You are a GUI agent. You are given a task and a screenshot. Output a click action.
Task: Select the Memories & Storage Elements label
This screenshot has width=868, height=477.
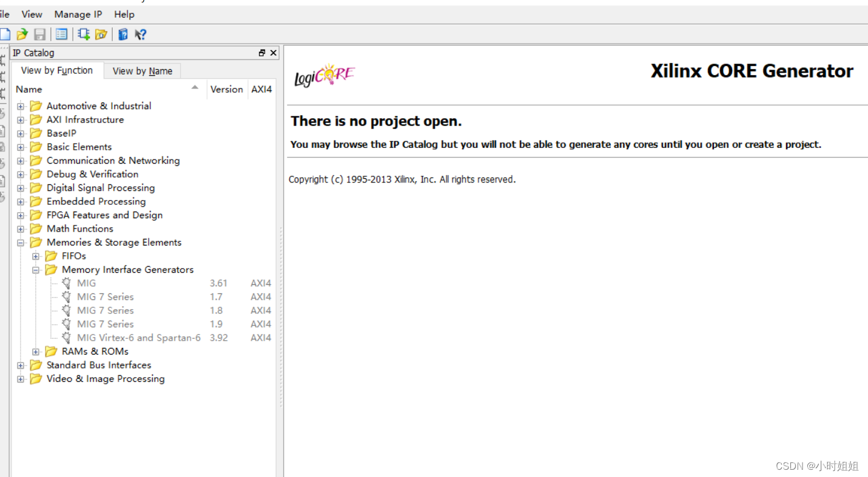(x=114, y=242)
